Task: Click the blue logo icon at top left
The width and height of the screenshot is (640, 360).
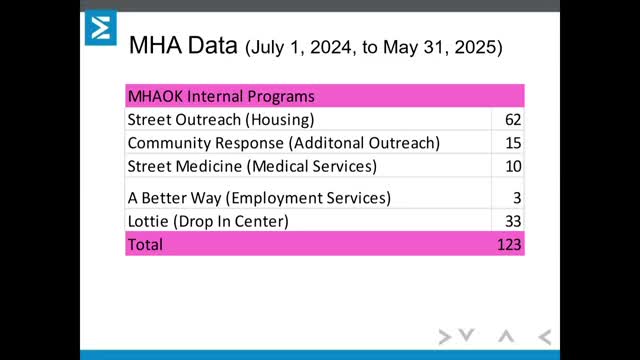Action: coord(101,28)
